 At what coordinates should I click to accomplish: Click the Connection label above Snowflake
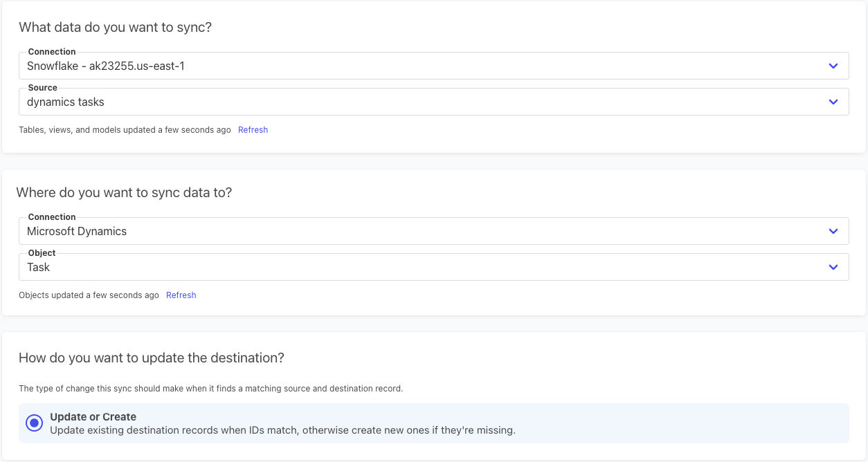52,52
